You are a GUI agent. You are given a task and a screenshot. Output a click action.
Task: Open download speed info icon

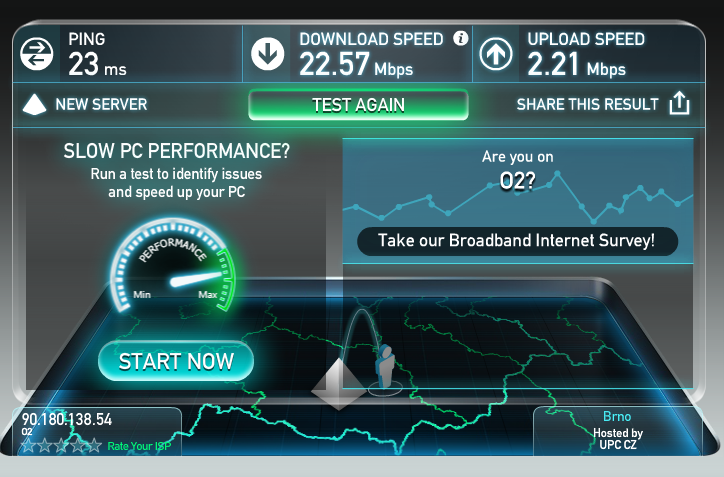coord(460,38)
